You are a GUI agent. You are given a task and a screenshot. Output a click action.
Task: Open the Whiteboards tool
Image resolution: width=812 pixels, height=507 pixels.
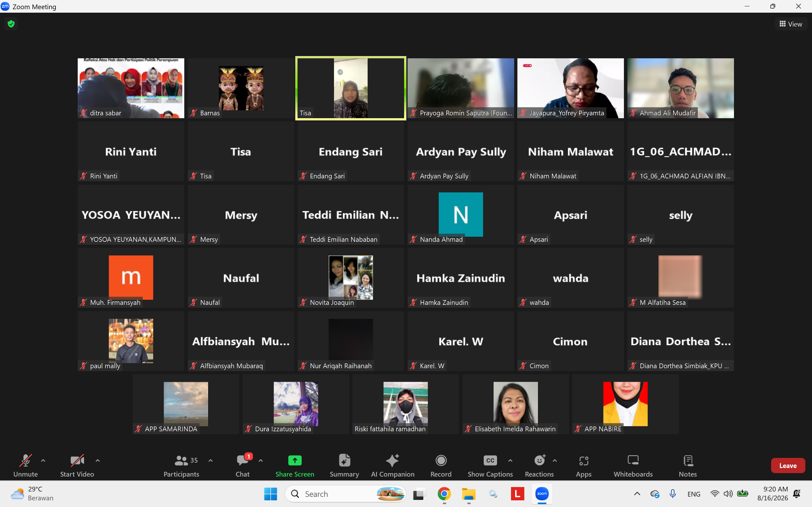633,465
